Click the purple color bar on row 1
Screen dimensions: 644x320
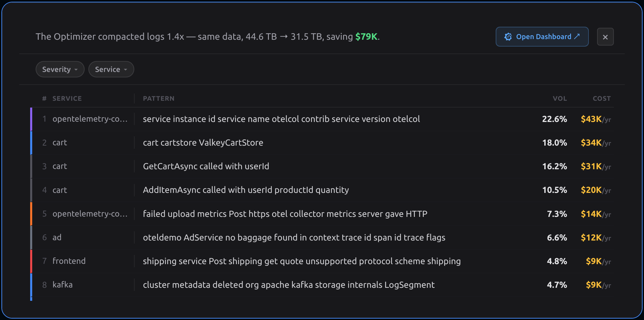(31, 119)
